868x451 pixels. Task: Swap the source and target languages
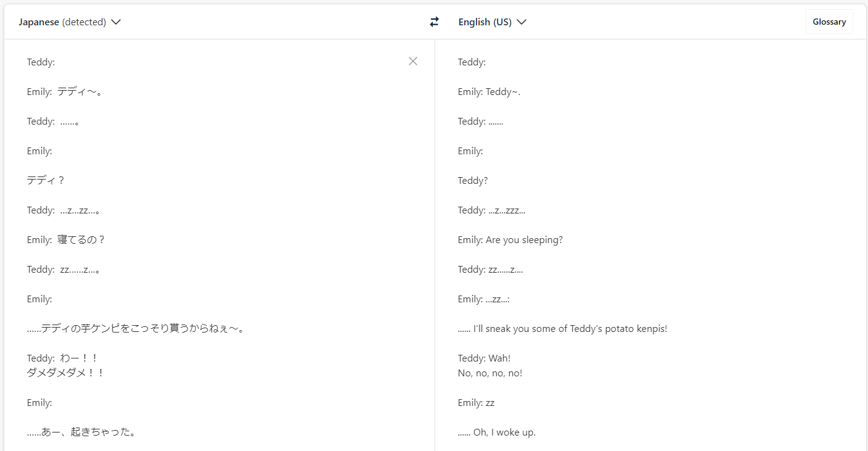[435, 22]
